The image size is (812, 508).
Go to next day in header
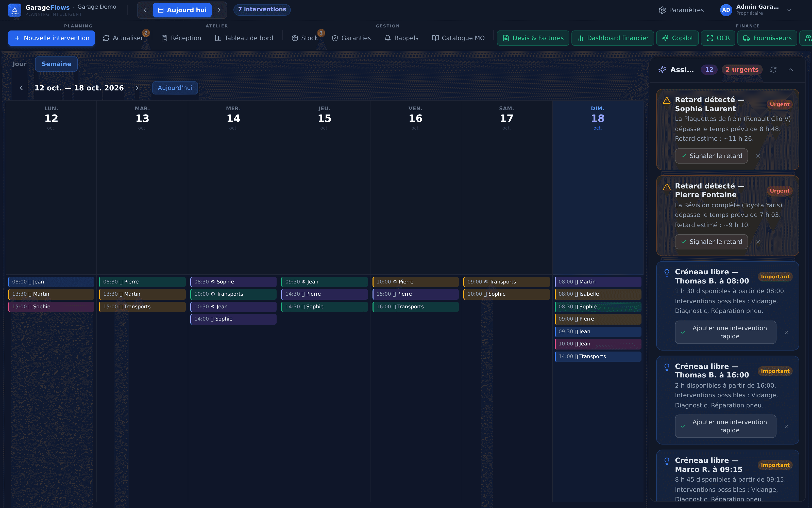click(x=219, y=10)
